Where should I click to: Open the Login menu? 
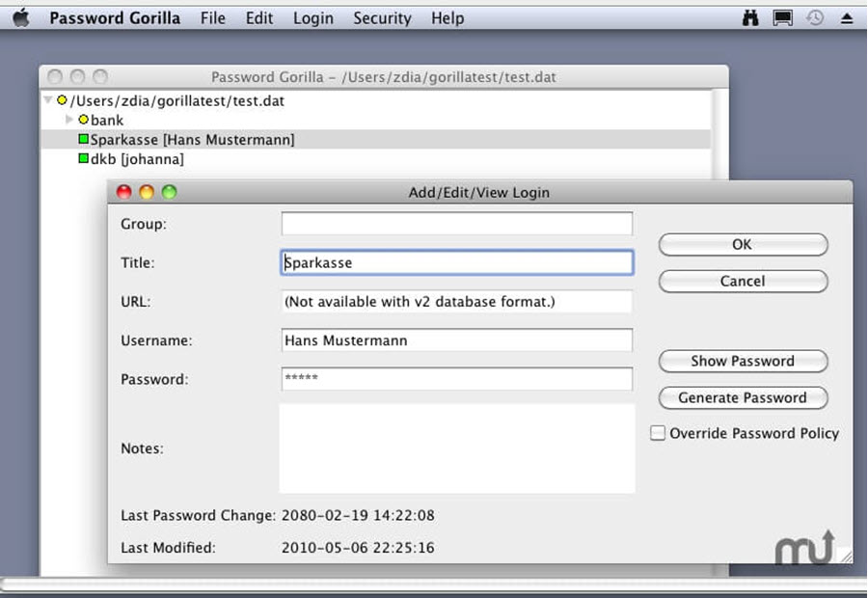[x=313, y=18]
